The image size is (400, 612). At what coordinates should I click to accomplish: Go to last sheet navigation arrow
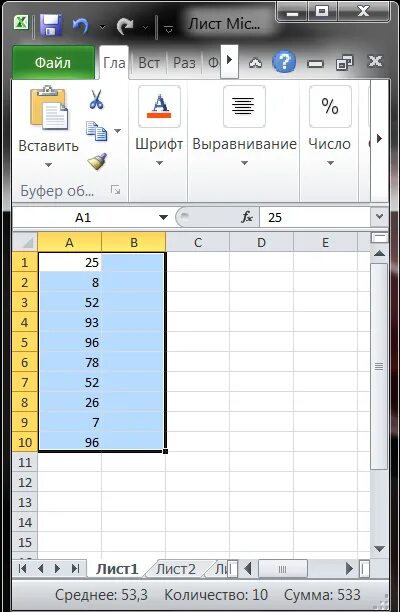75,569
